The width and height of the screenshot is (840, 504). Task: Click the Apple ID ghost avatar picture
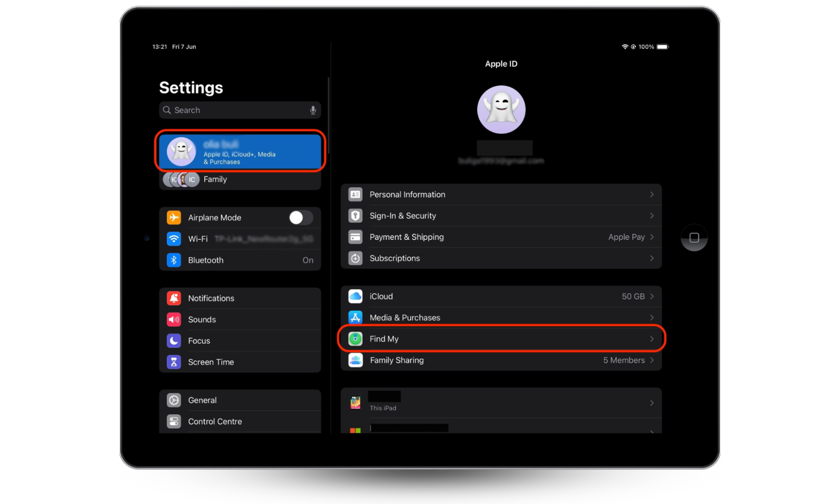(501, 110)
